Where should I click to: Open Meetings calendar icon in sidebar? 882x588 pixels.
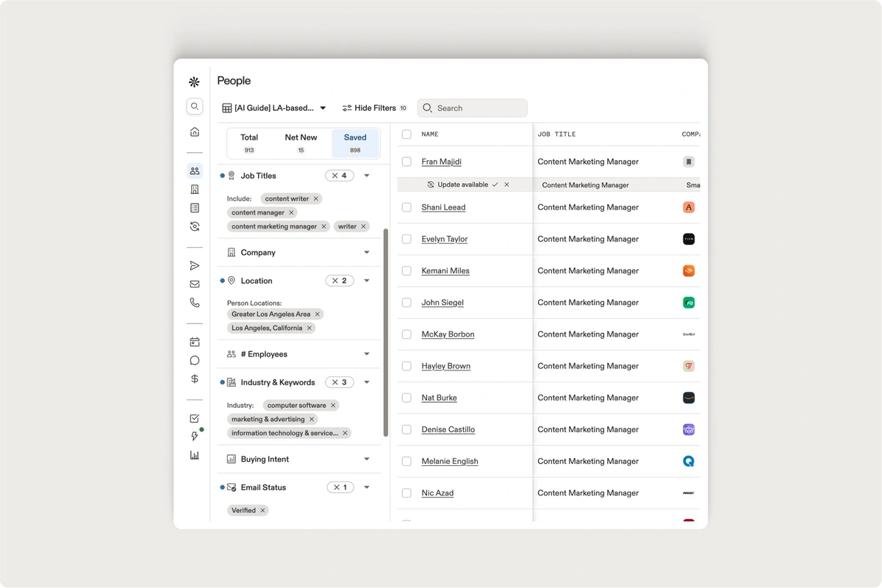tap(194, 342)
